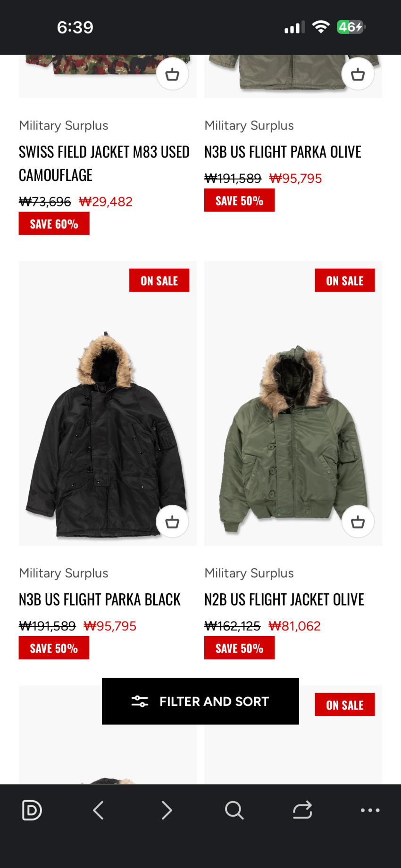Viewport: 401px width, 868px height.
Task: Tap the battery indicator in status bar
Action: 351,27
